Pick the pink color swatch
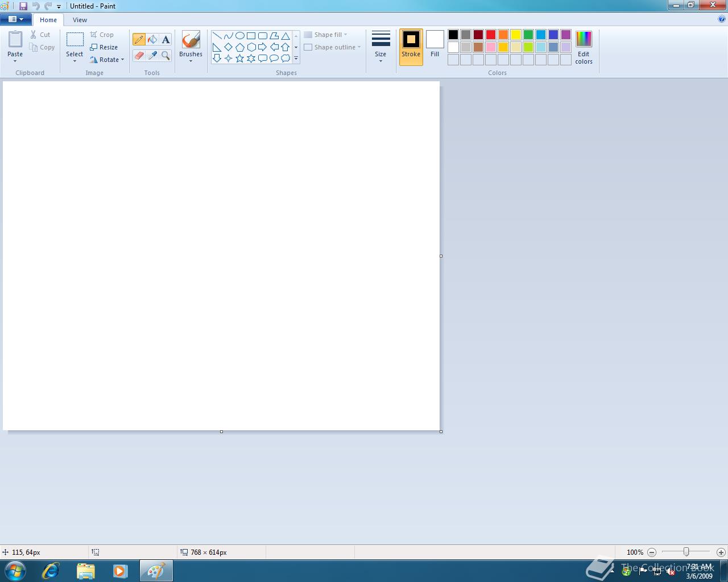The height and width of the screenshot is (582, 728). click(x=491, y=47)
